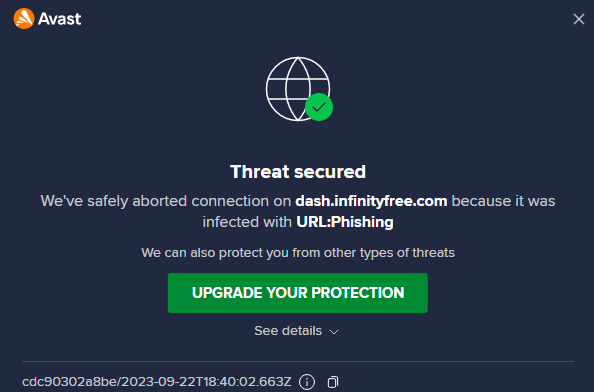Click UPGRADE YOUR PROTECTION button
Viewport: 594px width, 392px height.
pyautogui.click(x=298, y=293)
